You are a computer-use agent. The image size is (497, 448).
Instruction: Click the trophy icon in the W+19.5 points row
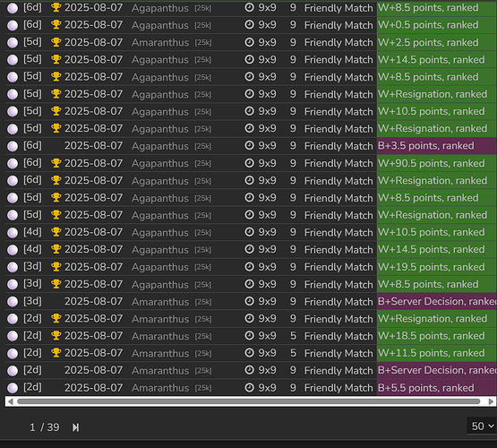56,267
